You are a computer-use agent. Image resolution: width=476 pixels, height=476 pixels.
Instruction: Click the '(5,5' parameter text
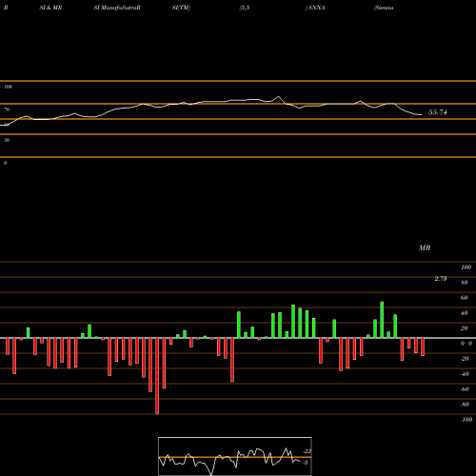(245, 8)
